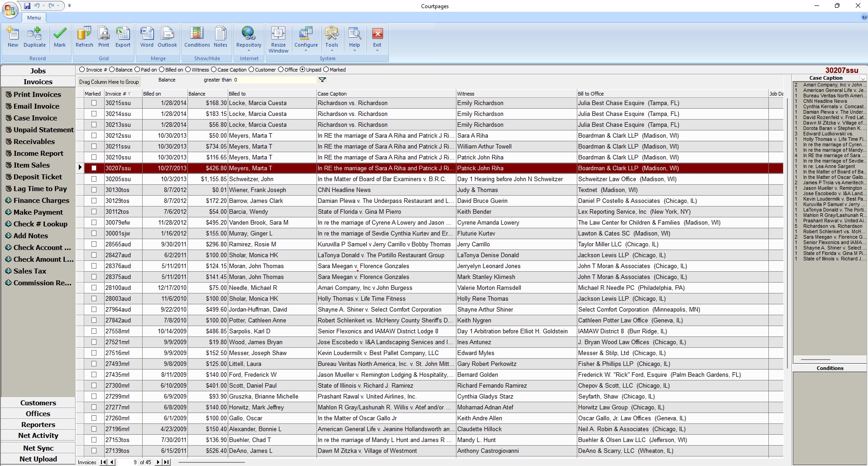Check the Marked box for invoice 30205ssu

coord(94,179)
